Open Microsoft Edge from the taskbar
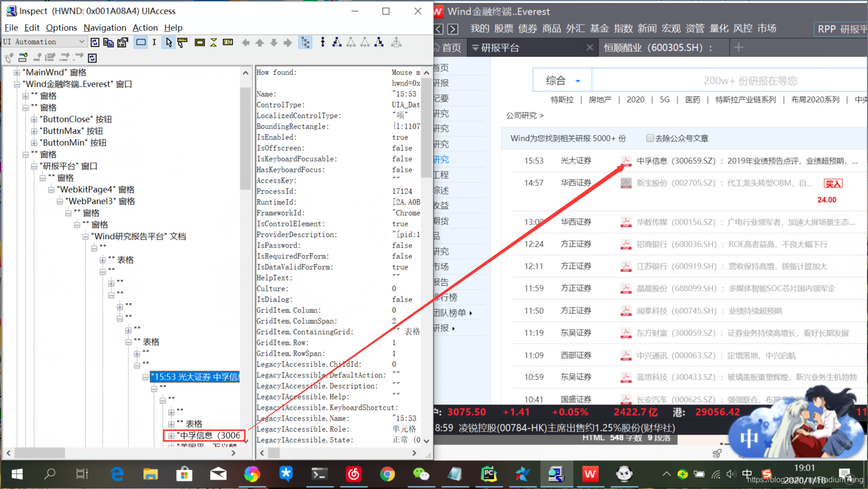868x489 pixels. pos(117,474)
